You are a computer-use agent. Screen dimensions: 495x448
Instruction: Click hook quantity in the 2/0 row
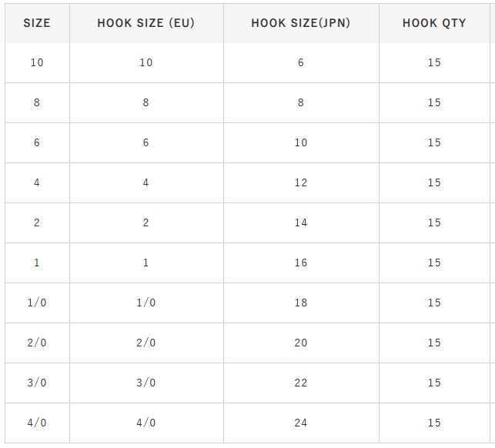[434, 343]
